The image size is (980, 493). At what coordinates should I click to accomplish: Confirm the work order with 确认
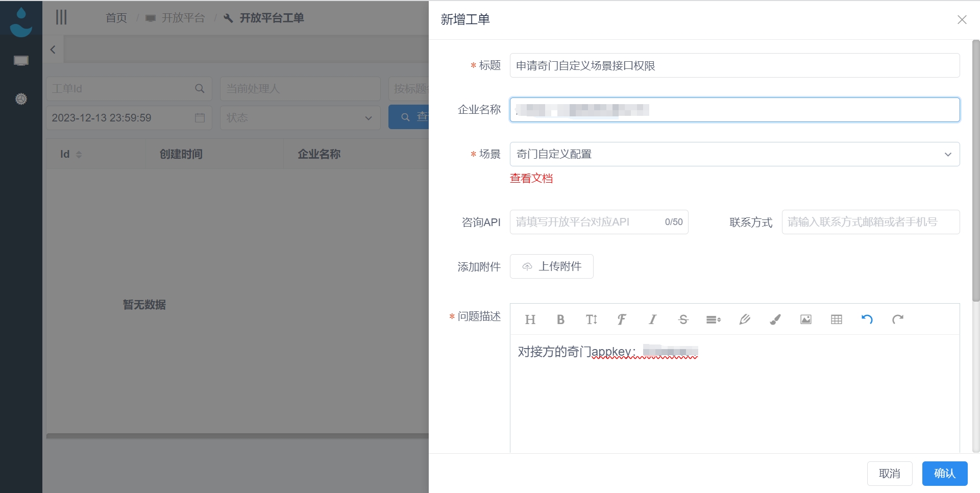point(944,473)
